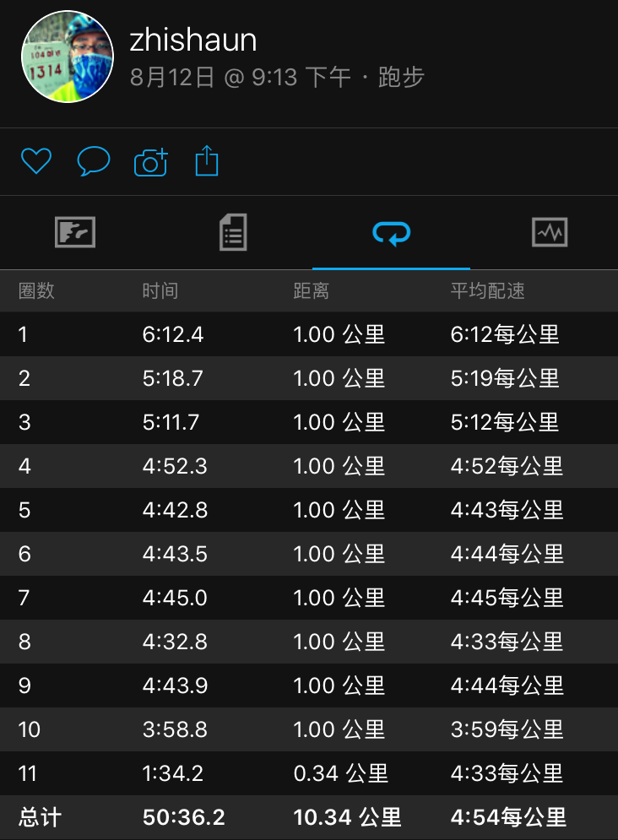The height and width of the screenshot is (840, 618).
Task: Tap the 距离 column header
Action: 312,291
